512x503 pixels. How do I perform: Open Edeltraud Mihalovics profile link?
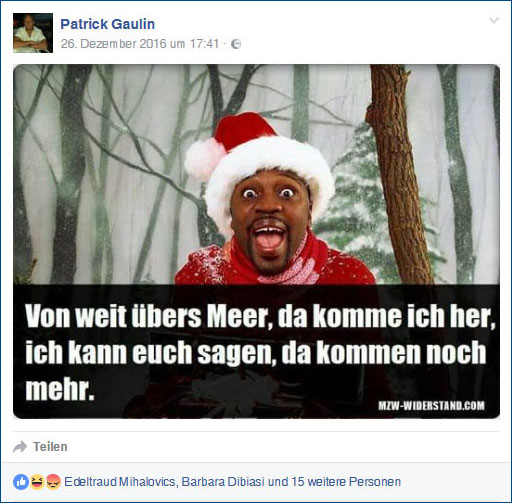tap(120, 482)
